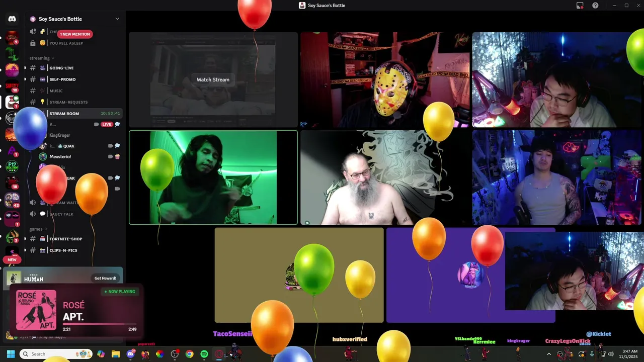Open Spotify from the taskbar

(204, 354)
